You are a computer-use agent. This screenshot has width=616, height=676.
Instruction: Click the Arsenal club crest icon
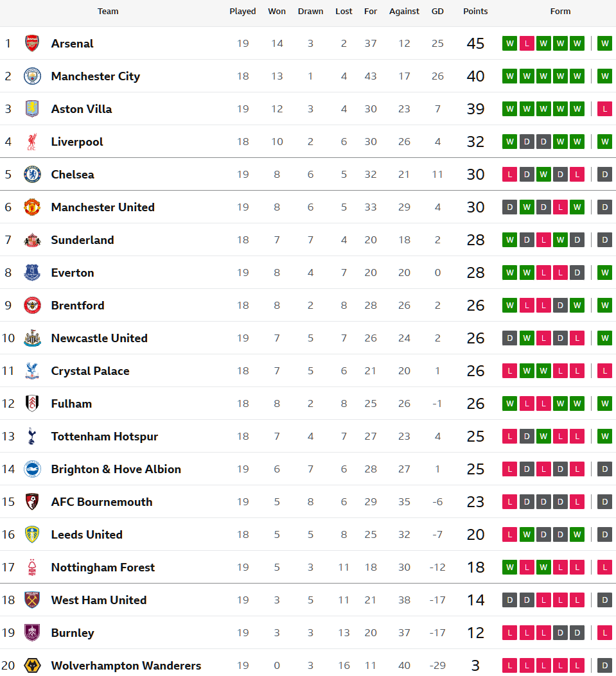tap(32, 44)
